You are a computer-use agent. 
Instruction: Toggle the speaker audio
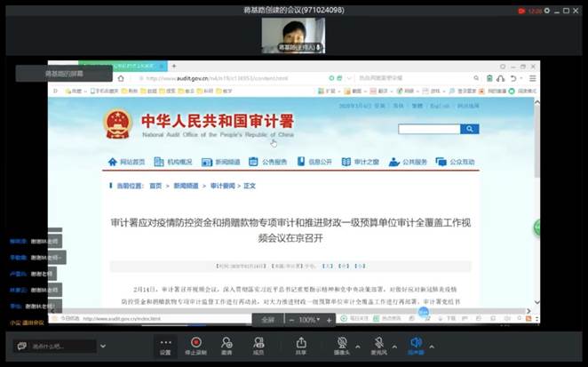pyautogui.click(x=416, y=345)
